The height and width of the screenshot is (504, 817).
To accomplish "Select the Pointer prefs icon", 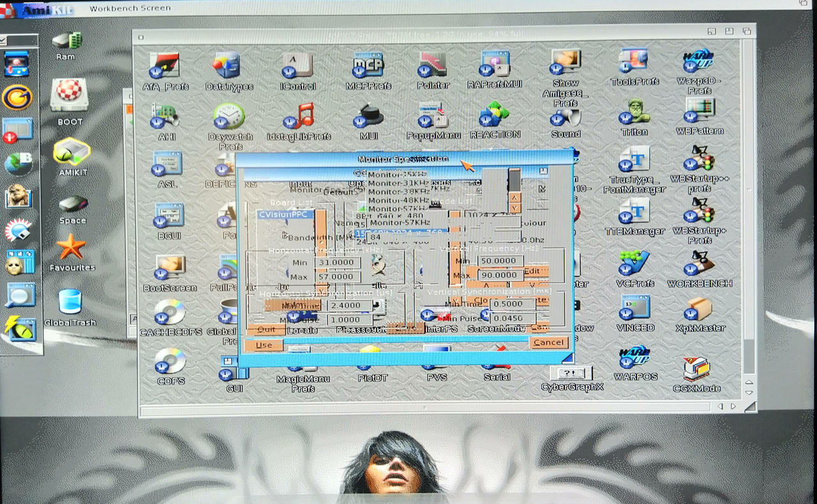I will tap(433, 64).
